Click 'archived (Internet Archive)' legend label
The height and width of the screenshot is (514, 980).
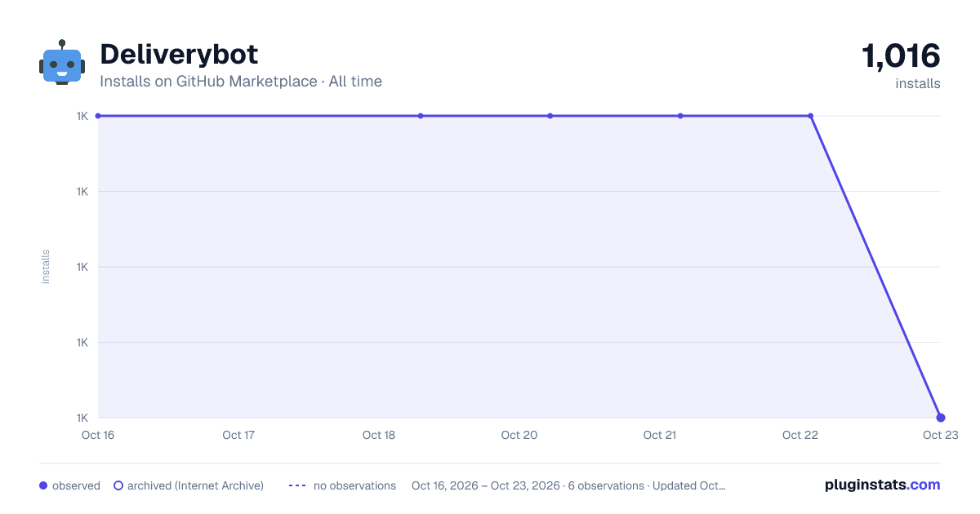[x=195, y=485]
